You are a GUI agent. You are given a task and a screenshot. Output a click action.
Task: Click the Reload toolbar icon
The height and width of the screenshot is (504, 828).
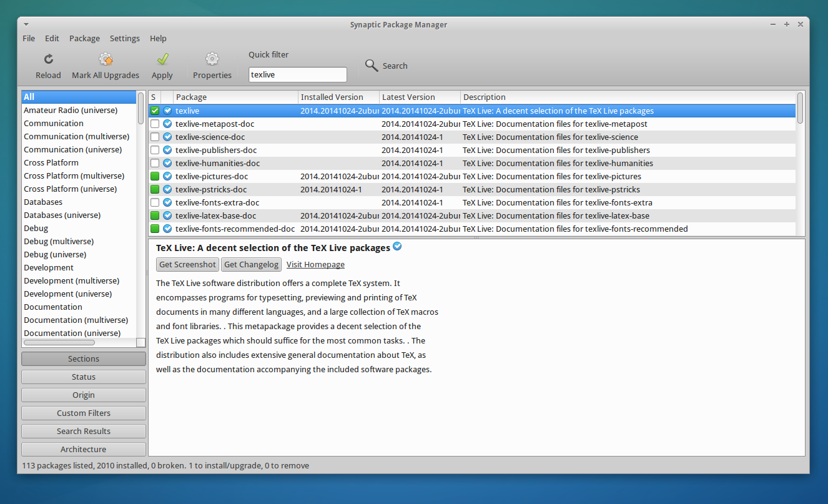click(48, 59)
